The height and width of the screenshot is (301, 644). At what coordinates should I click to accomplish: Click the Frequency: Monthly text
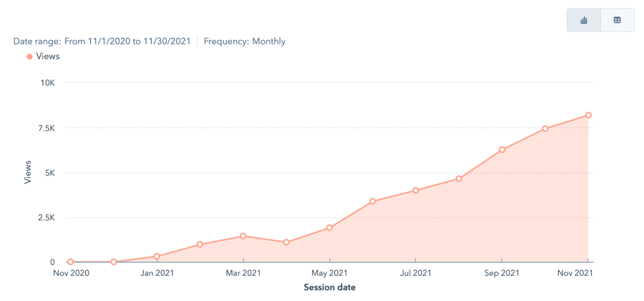click(x=245, y=42)
